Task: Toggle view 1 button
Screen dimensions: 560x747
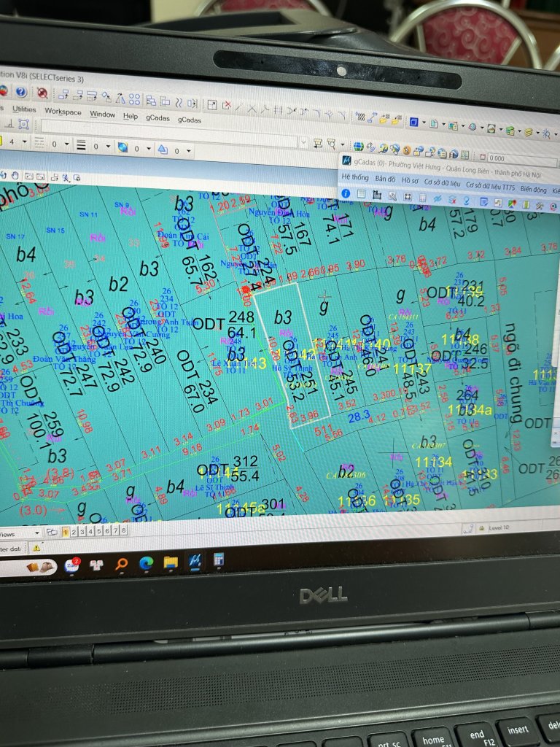Action: point(65,532)
